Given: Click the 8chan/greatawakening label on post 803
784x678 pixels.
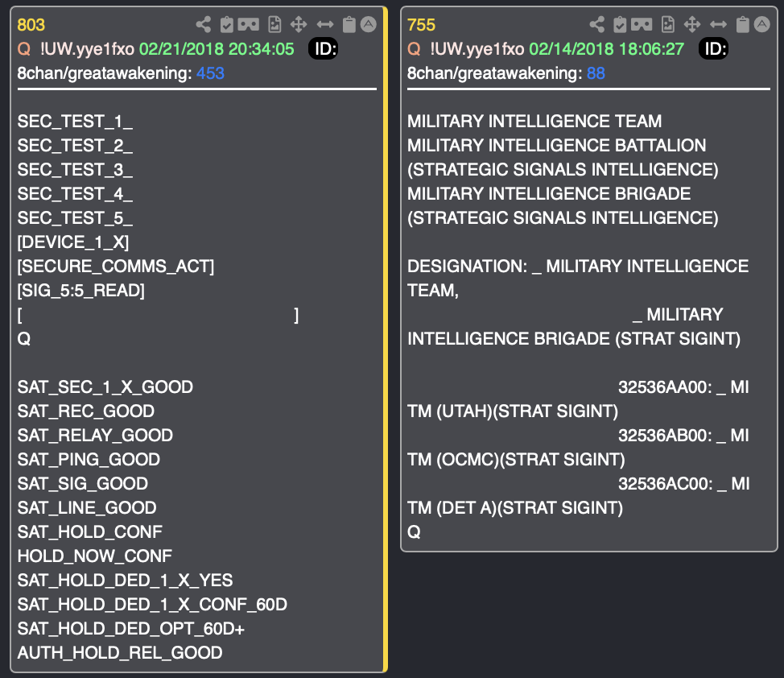Looking at the screenshot, I should pyautogui.click(x=105, y=73).
